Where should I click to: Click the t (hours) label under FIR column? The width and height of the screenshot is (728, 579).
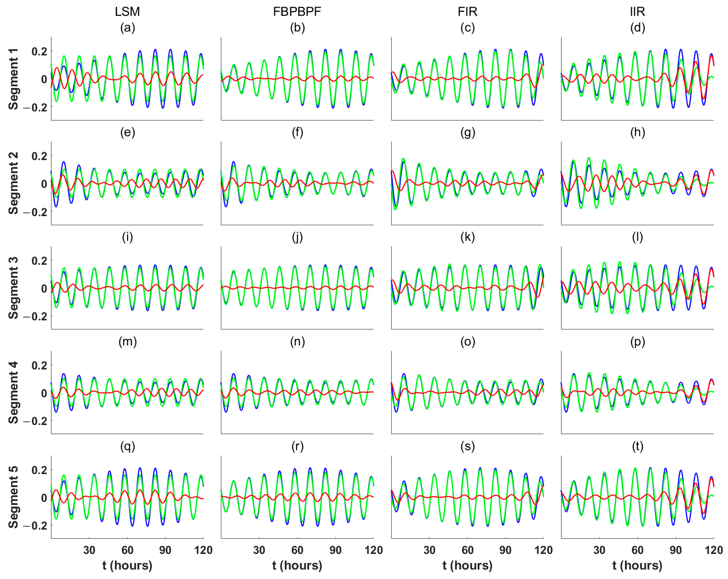[467, 565]
